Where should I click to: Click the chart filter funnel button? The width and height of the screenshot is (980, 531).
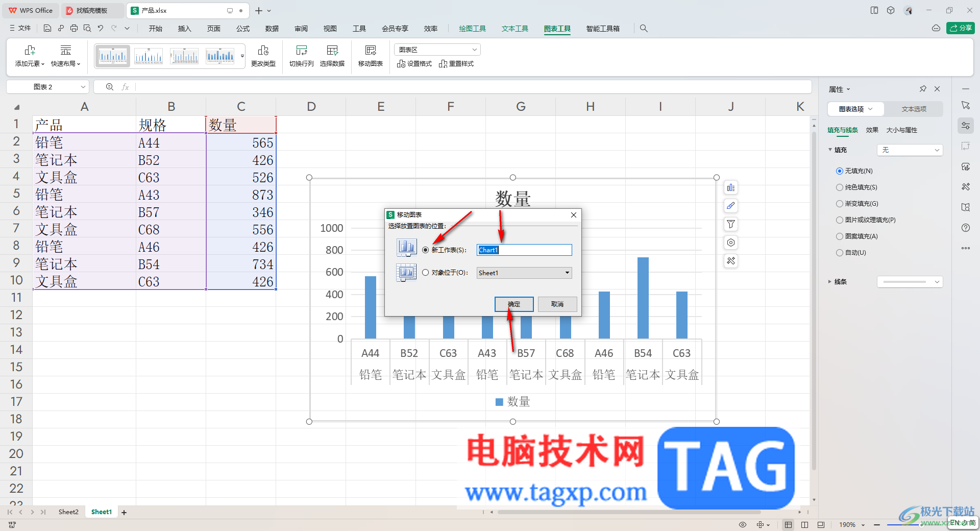(731, 224)
